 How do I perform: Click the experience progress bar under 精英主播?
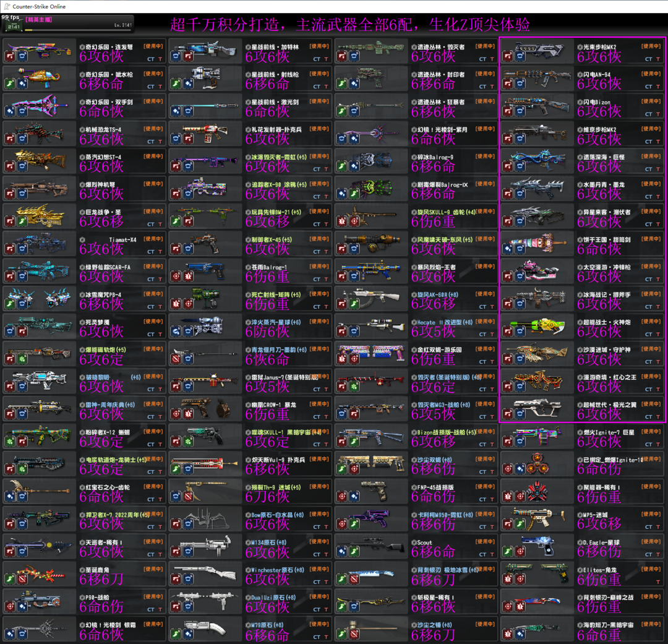79,30
